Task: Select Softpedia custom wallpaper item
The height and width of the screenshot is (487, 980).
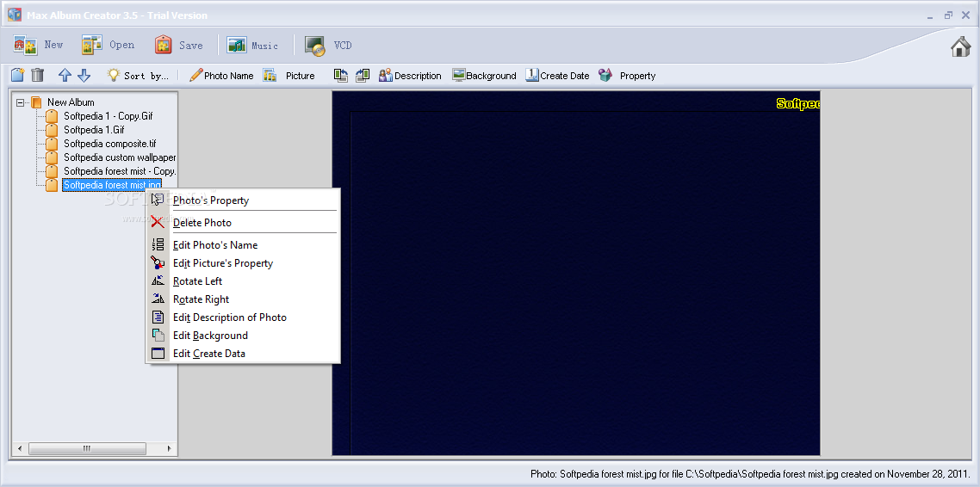Action: 120,157
